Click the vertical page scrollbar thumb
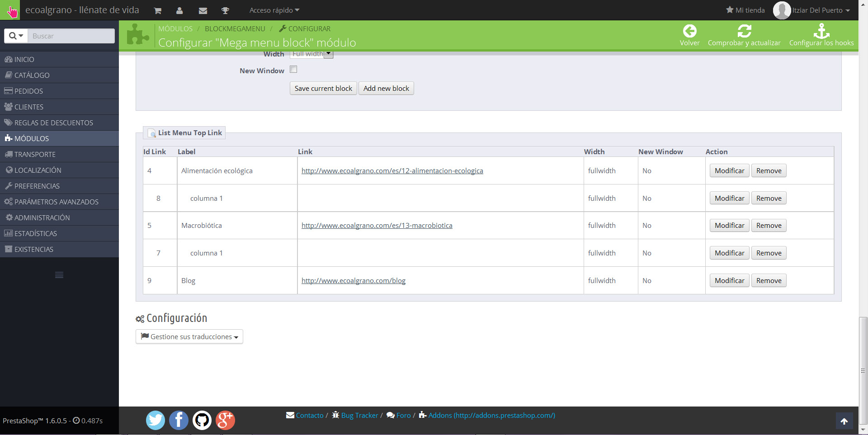This screenshot has width=868, height=435. tap(863, 371)
